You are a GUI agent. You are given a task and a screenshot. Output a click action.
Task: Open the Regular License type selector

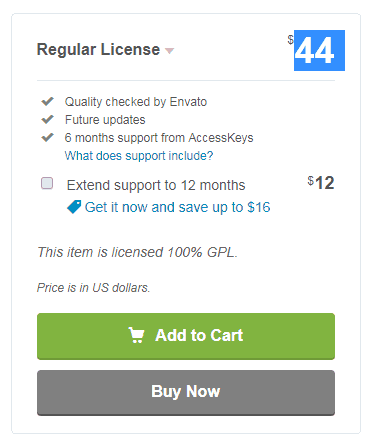tap(105, 50)
